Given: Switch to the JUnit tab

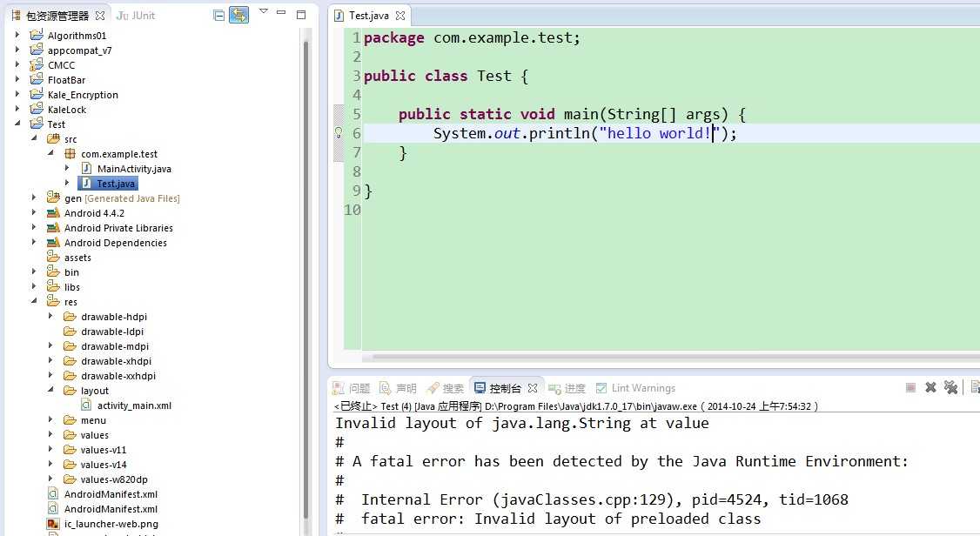Looking at the screenshot, I should pyautogui.click(x=136, y=16).
